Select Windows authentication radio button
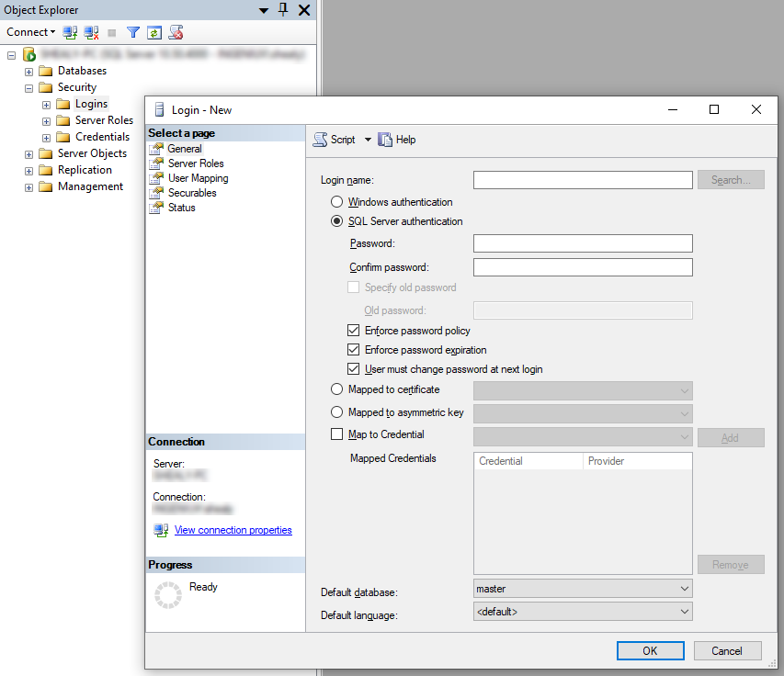This screenshot has width=784, height=676. [x=337, y=202]
